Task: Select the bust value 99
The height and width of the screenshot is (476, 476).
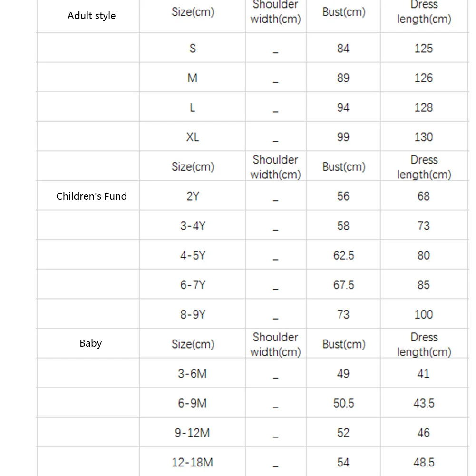Action: [343, 137]
